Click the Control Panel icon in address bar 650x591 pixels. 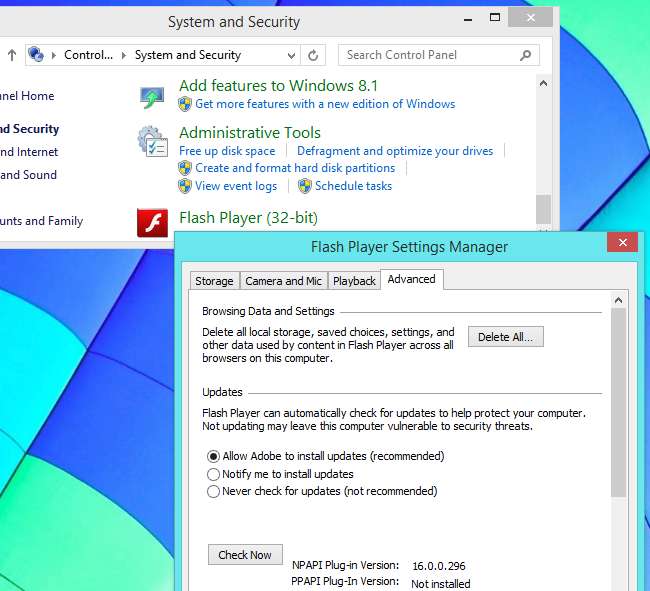point(37,55)
